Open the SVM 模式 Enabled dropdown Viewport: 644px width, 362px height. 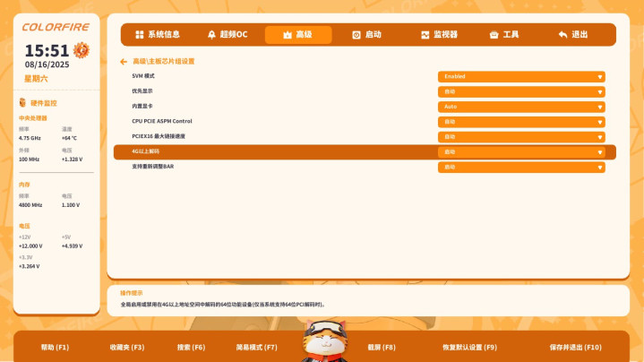click(x=521, y=77)
